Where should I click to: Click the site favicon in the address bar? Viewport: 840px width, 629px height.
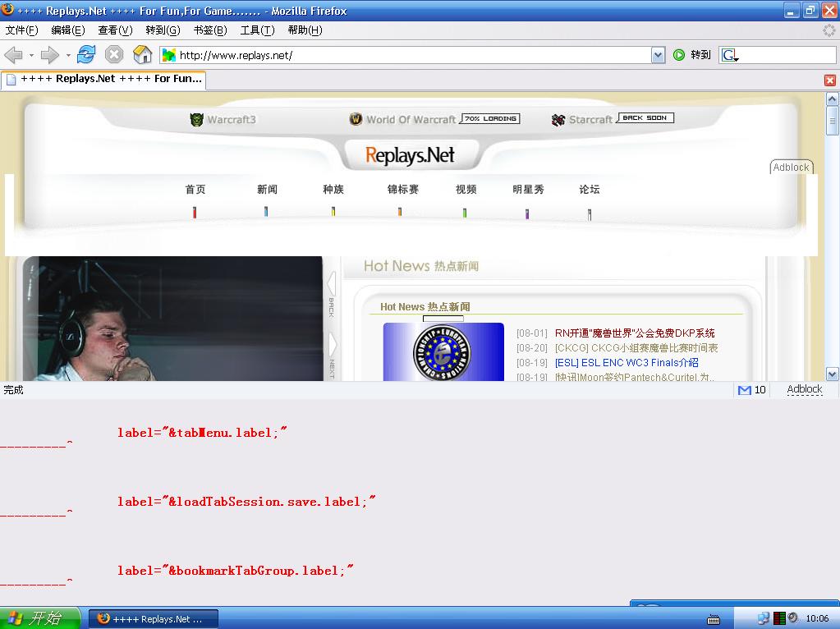click(169, 55)
